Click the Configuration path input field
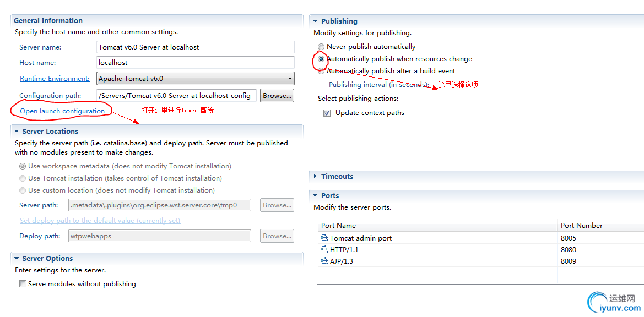Screen dimensions: 644x317 (x=176, y=96)
